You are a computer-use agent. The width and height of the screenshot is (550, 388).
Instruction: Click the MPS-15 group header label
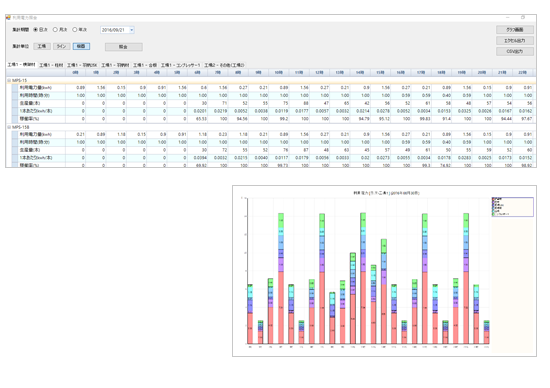point(19,80)
